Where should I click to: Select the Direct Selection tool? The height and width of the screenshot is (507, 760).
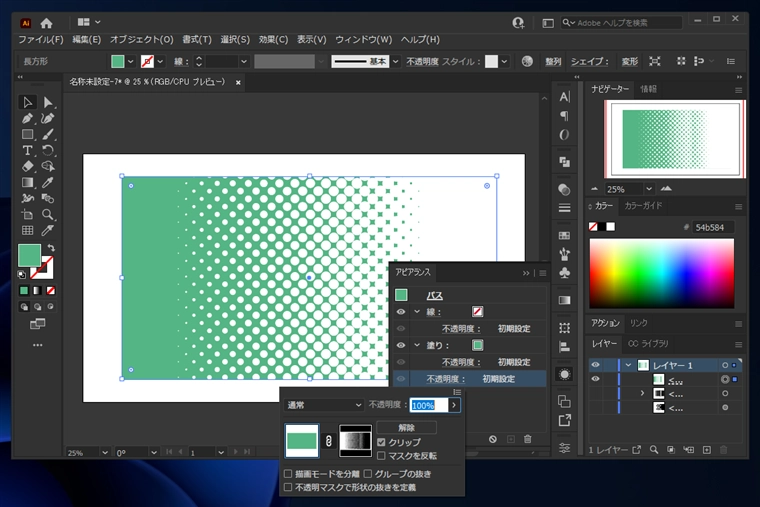pos(48,102)
